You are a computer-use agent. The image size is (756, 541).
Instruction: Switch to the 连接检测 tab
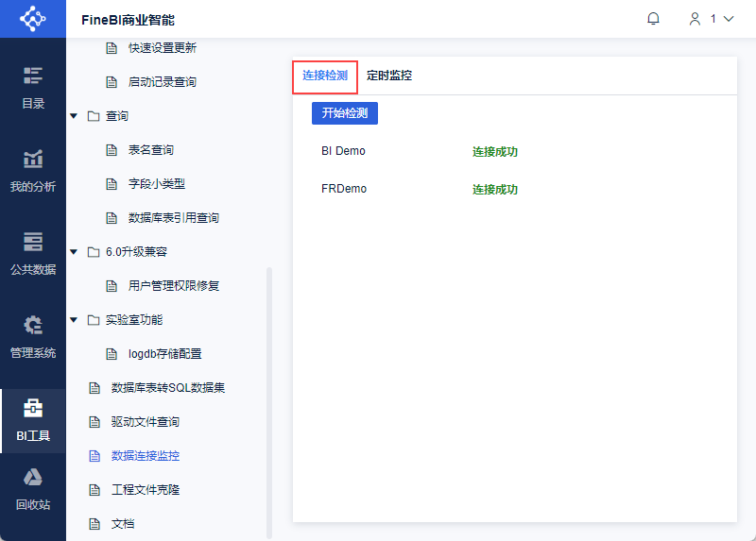[x=325, y=76]
